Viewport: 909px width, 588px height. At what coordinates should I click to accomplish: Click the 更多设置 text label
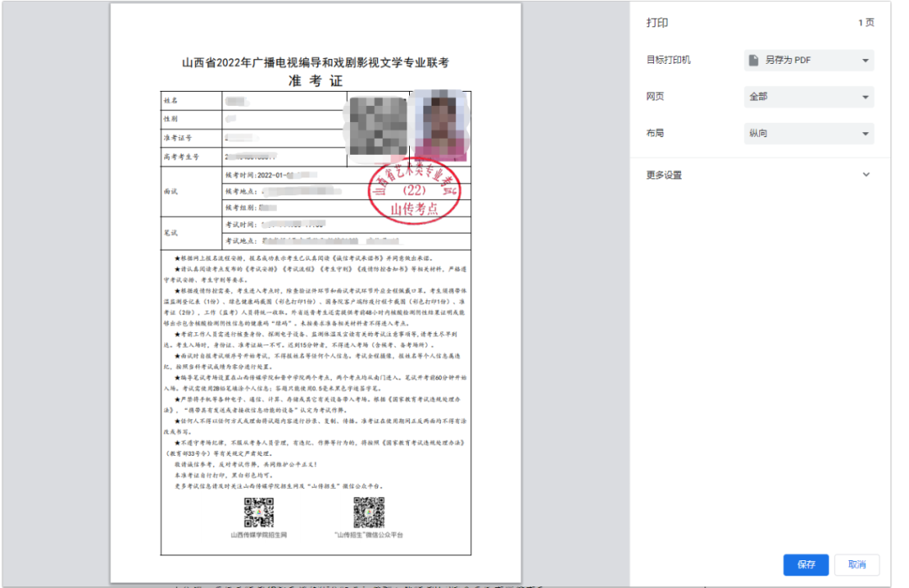(664, 175)
